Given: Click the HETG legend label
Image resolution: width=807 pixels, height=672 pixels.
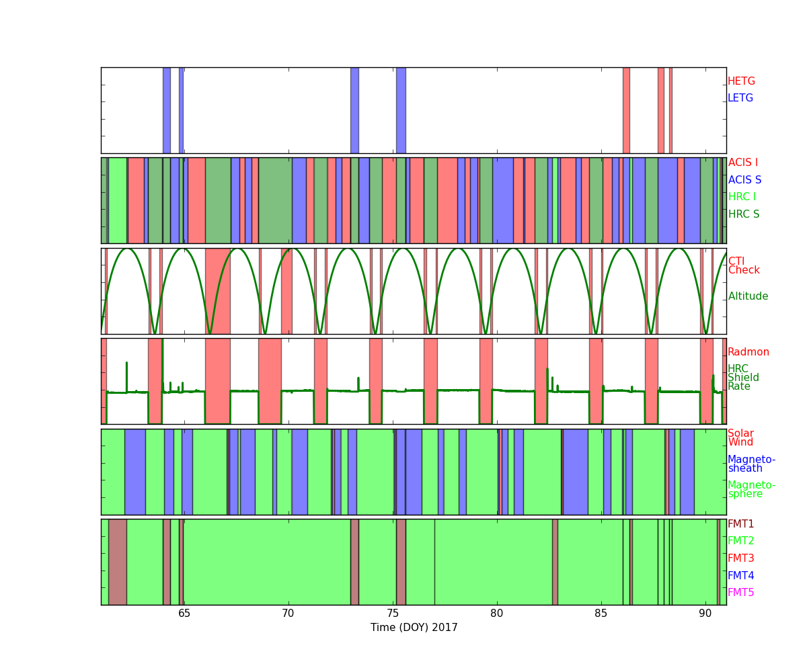Looking at the screenshot, I should pos(741,81).
